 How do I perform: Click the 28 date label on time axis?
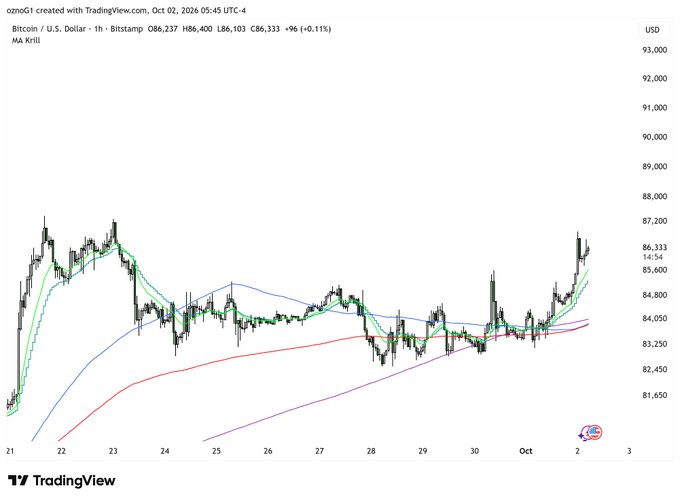click(371, 451)
